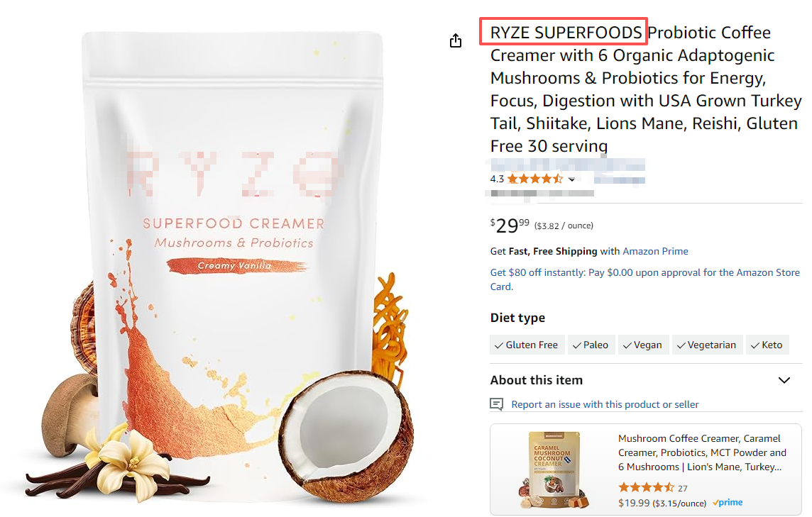The width and height of the screenshot is (812, 517).
Task: Select the Paleo diet type chip
Action: 591,345
